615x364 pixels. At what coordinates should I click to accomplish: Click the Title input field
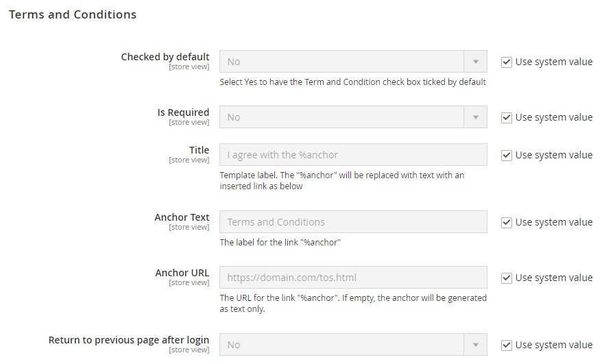coord(353,155)
